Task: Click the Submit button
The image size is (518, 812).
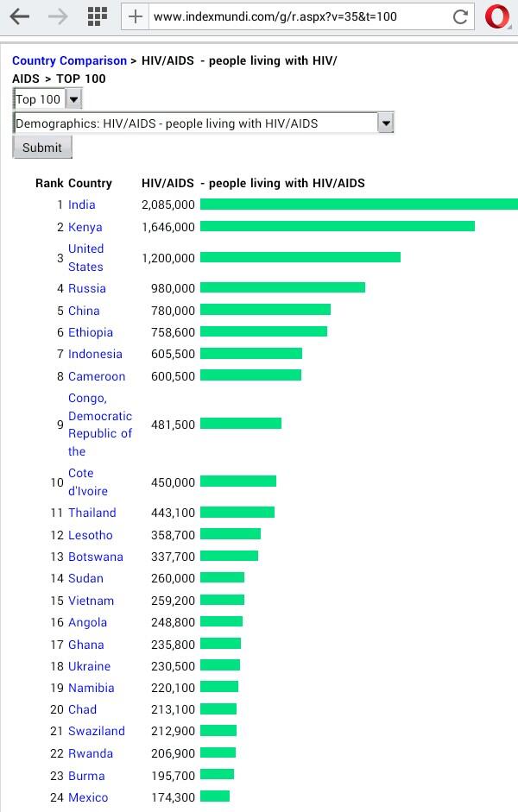Action: coord(42,148)
